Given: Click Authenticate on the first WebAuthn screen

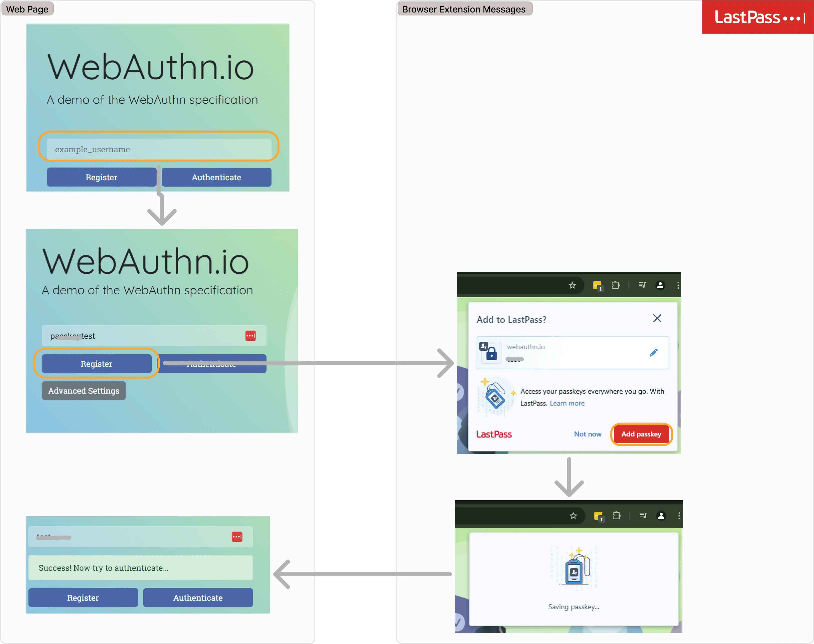Looking at the screenshot, I should 216,177.
